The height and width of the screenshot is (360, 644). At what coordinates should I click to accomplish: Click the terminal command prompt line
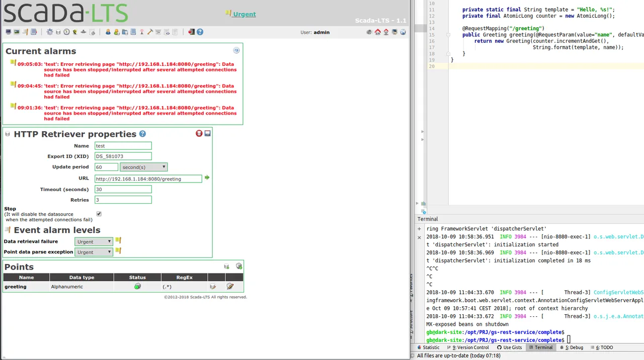coord(498,340)
